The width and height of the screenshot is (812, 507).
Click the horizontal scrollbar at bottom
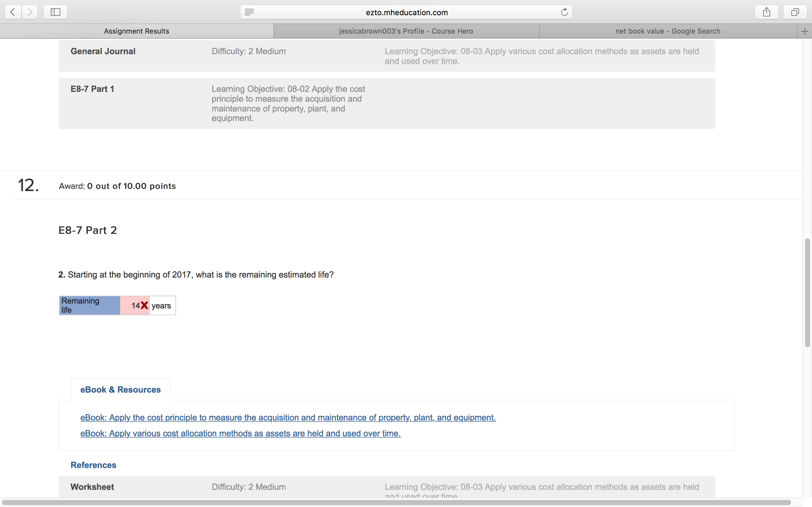396,503
